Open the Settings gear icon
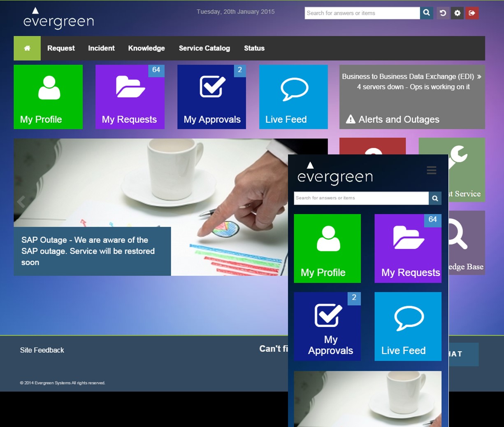This screenshot has width=504, height=427. [457, 13]
